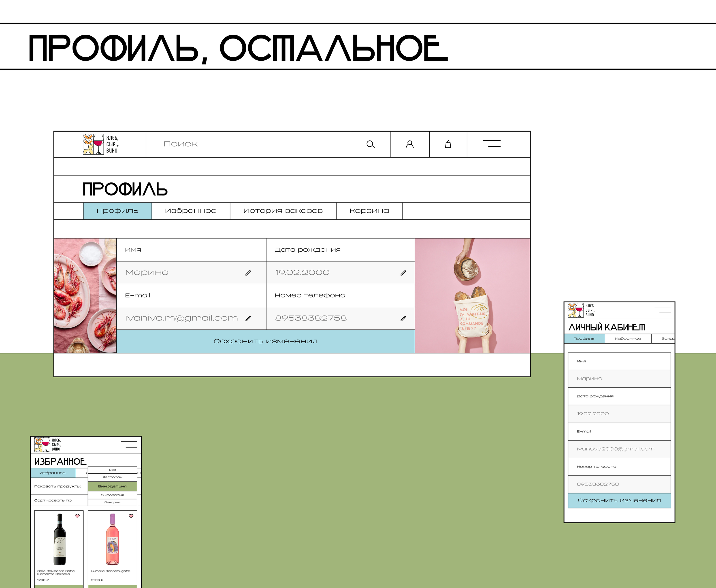Open hamburger menu on mobile 'Личный кабинет' screen
The height and width of the screenshot is (588, 716).
pos(663,310)
